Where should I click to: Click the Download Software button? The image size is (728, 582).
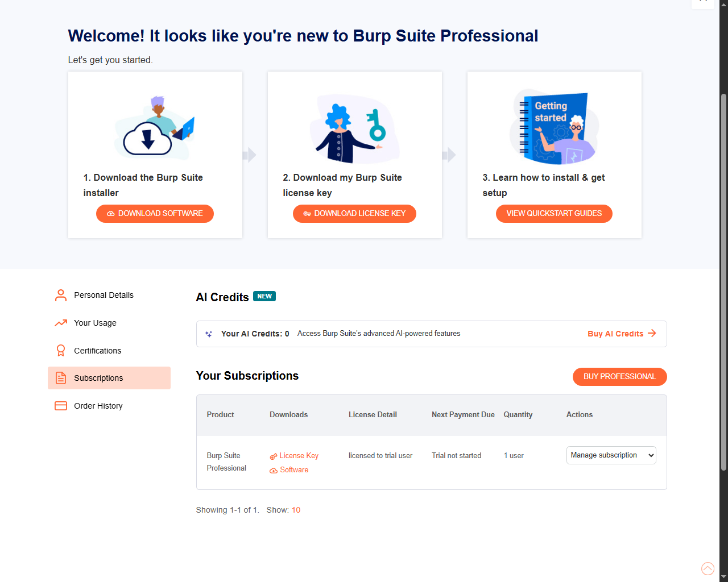click(155, 214)
